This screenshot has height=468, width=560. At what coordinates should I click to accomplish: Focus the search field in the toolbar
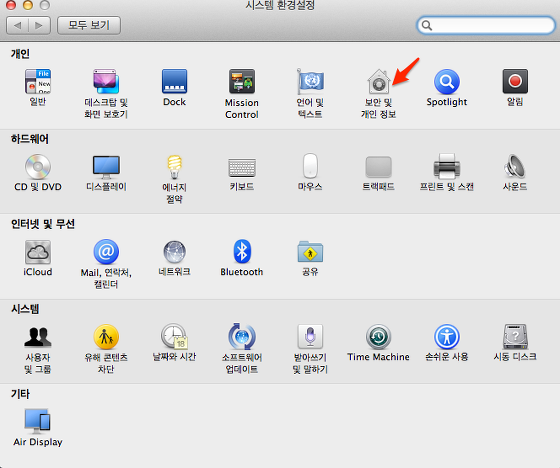click(486, 25)
